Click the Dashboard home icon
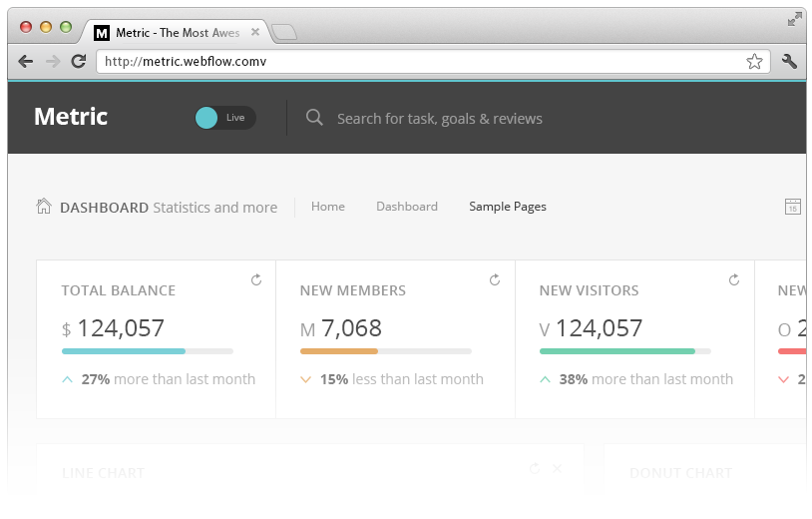The height and width of the screenshot is (519, 812). click(x=44, y=207)
